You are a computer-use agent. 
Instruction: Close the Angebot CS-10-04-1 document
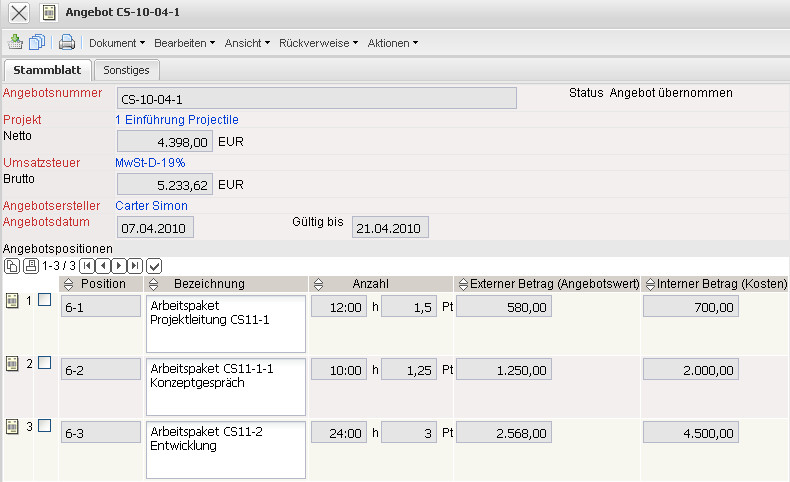[x=19, y=13]
